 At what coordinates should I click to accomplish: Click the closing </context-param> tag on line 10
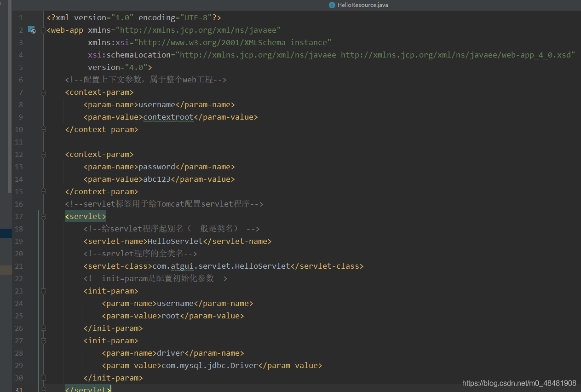point(102,129)
